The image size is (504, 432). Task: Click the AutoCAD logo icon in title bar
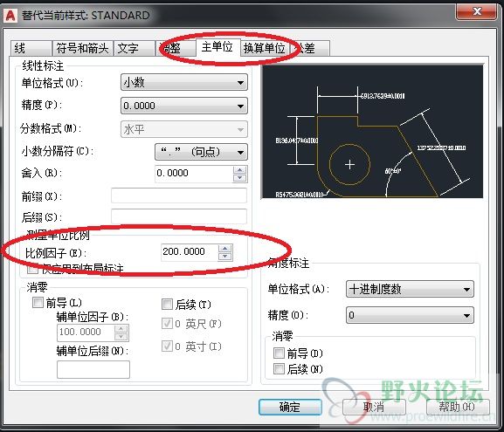pos(10,16)
